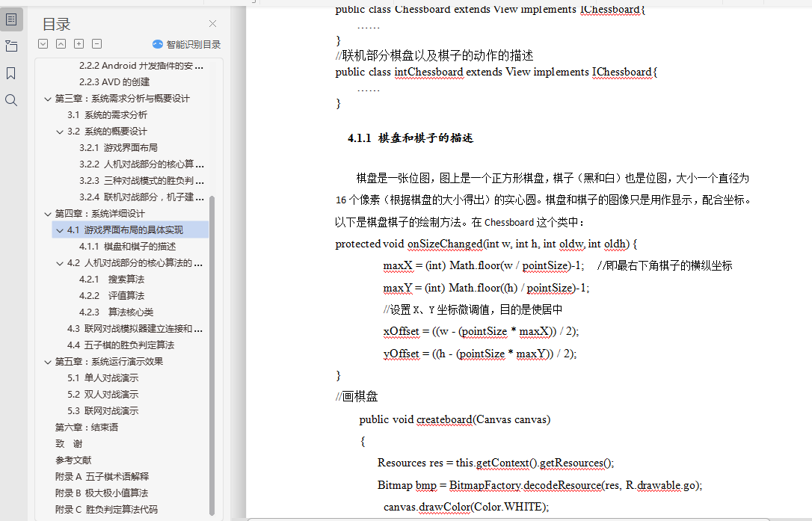The image size is (812, 521).
Task: Select 3.2.4 联机对战部分 entry
Action: click(141, 197)
